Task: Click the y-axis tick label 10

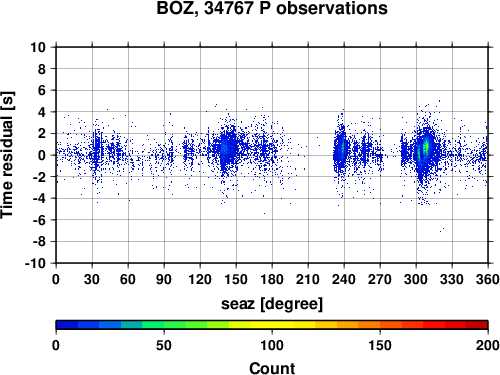Action: pyautogui.click(x=38, y=47)
